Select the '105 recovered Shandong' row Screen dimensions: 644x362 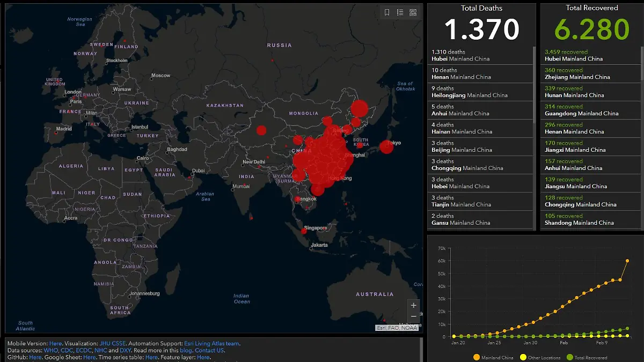[590, 220]
